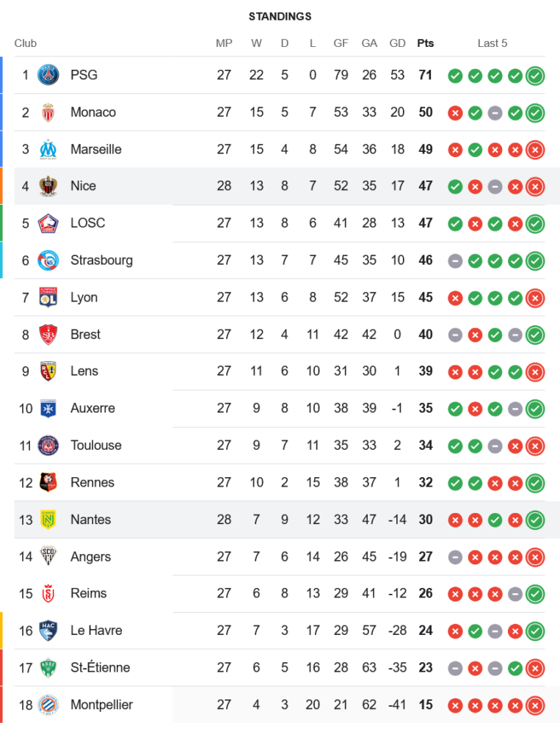The height and width of the screenshot is (734, 560).
Task: Open the Brest team name link
Action: click(85, 334)
